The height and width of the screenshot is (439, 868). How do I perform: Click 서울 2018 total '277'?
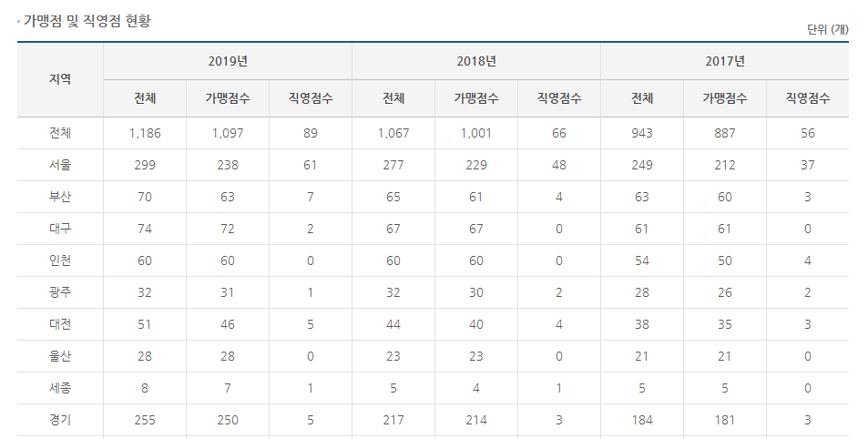393,165
